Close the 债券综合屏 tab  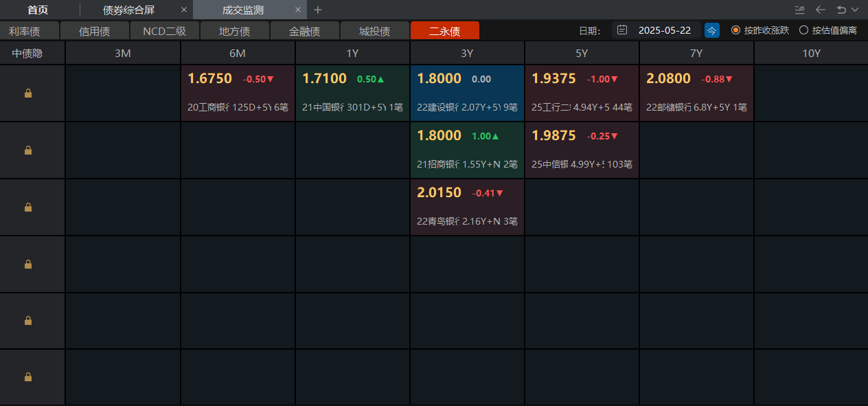click(x=183, y=10)
